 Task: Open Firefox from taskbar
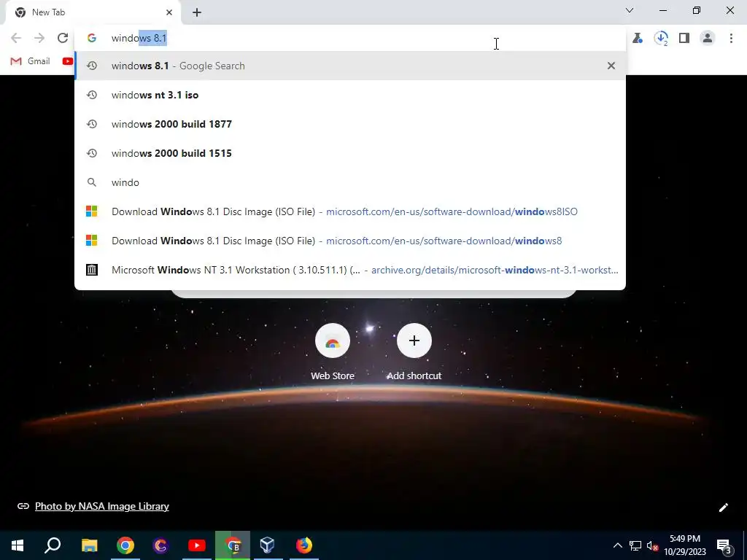[304, 545]
